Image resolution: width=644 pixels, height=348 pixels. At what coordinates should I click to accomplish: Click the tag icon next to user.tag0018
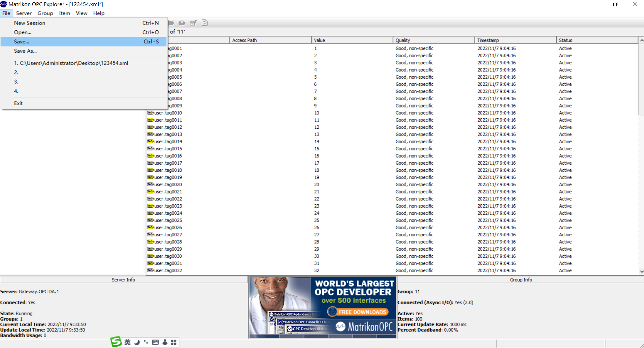(150, 170)
